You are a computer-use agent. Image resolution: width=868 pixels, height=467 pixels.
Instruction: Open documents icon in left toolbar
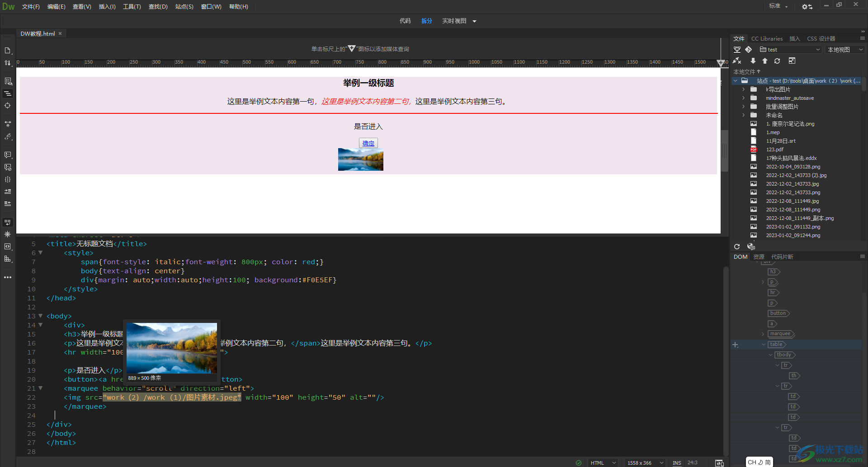(x=8, y=51)
